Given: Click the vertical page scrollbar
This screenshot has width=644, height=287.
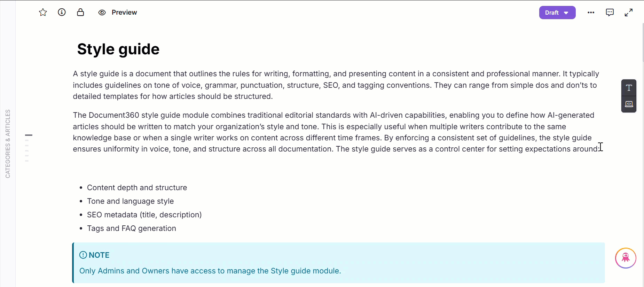Looking at the screenshot, I should click(643, 42).
